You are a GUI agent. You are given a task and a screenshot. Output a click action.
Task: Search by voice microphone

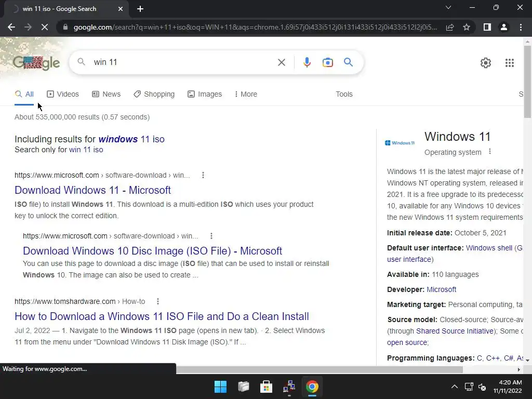coord(307,62)
